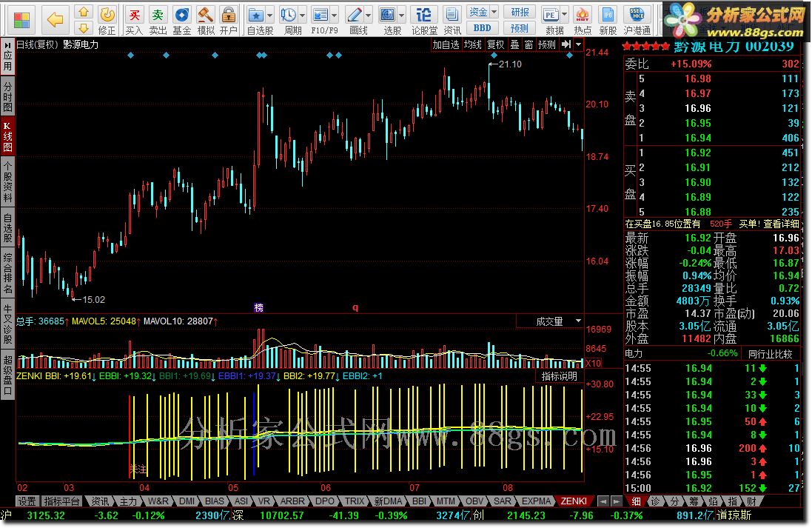Click the jump-to-end arrow in chart toolbar
This screenshot has height=528, width=812.
(566, 44)
